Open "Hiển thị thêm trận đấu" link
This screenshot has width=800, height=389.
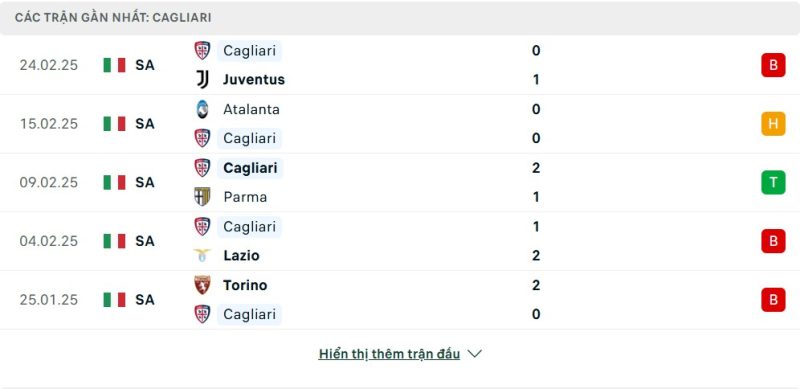click(389, 354)
